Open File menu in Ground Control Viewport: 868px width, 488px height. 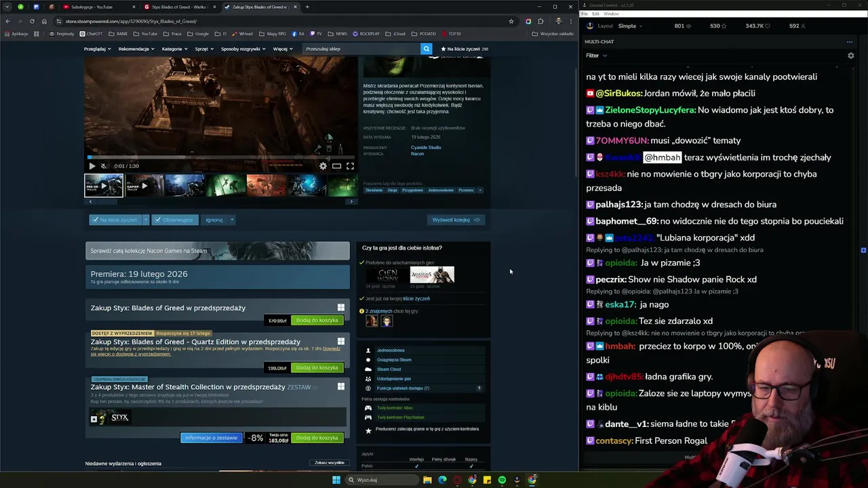584,14
